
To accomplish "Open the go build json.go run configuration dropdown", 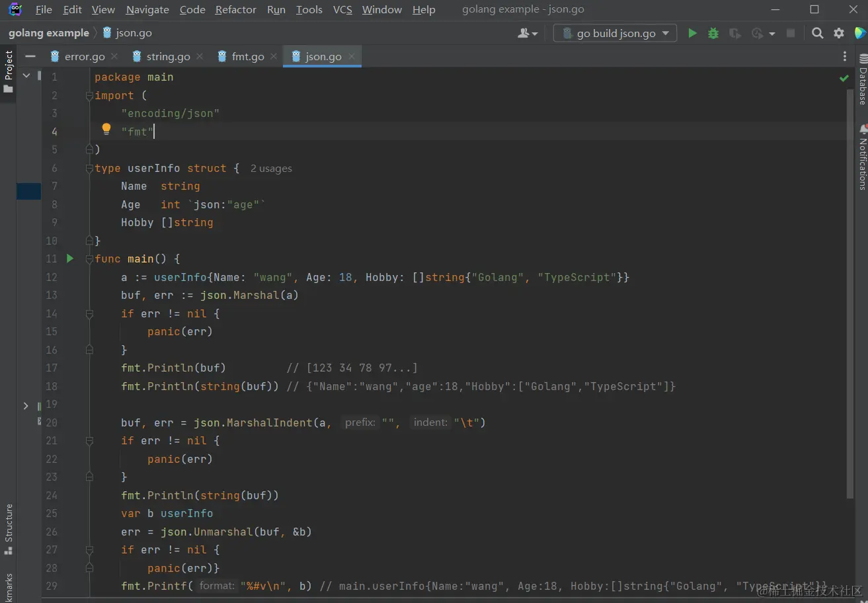I will point(615,33).
